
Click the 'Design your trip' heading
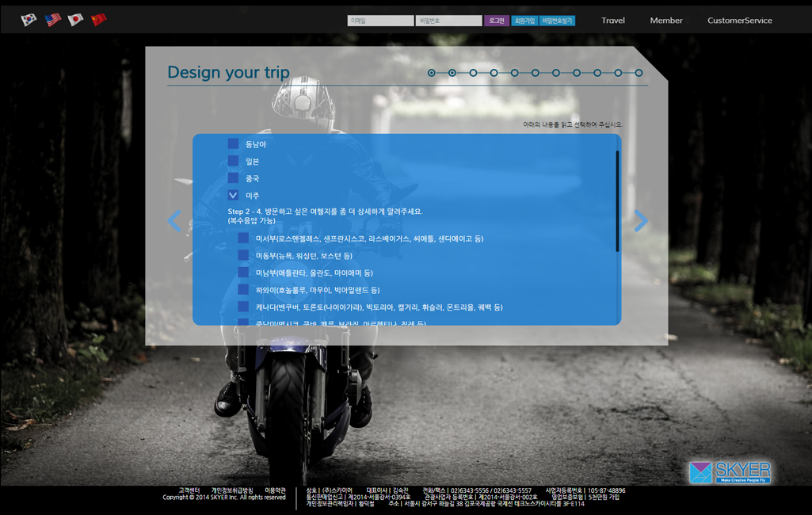pos(228,73)
